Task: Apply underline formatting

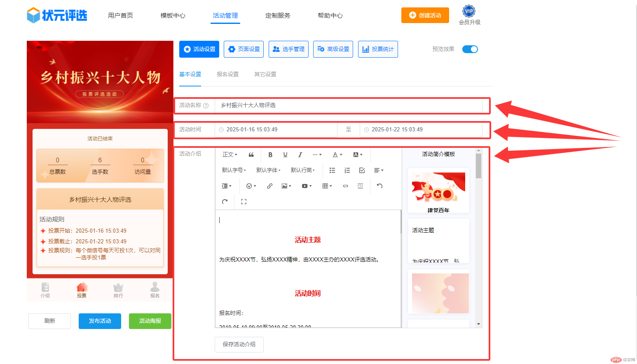Action: tap(285, 155)
